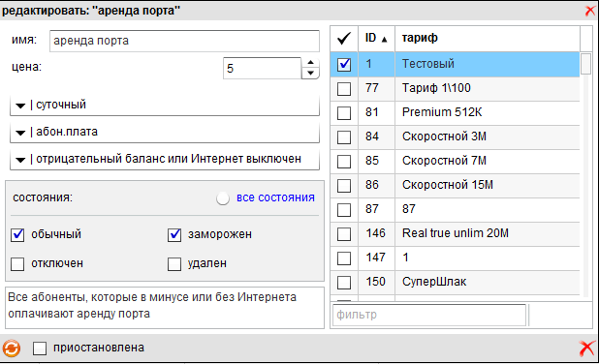
Task: Open the абон.плата dropdown
Action: point(165,132)
